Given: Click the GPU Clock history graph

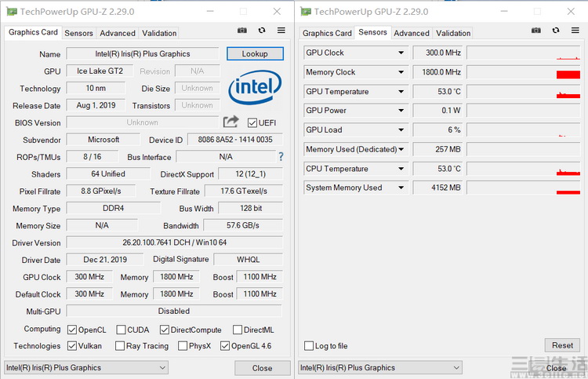Looking at the screenshot, I should click(524, 53).
